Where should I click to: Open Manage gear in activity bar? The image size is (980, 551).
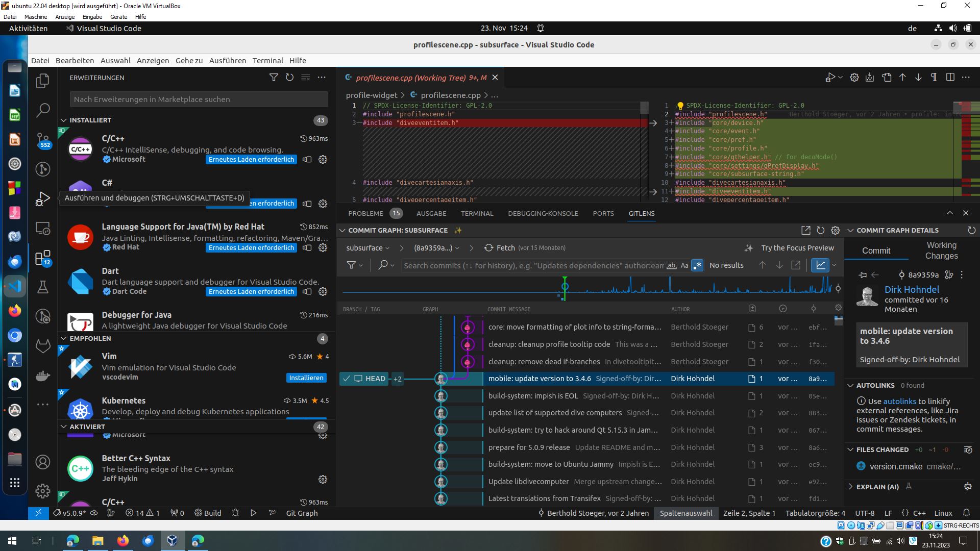[x=43, y=491]
